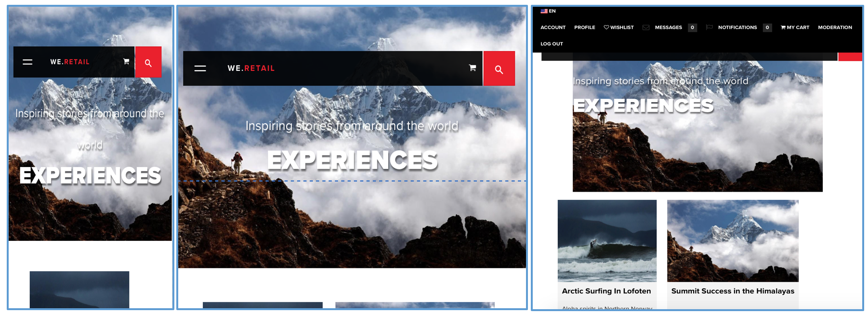Image resolution: width=868 pixels, height=314 pixels.
Task: Open the hamburger menu in the tablet view
Action: 200,68
